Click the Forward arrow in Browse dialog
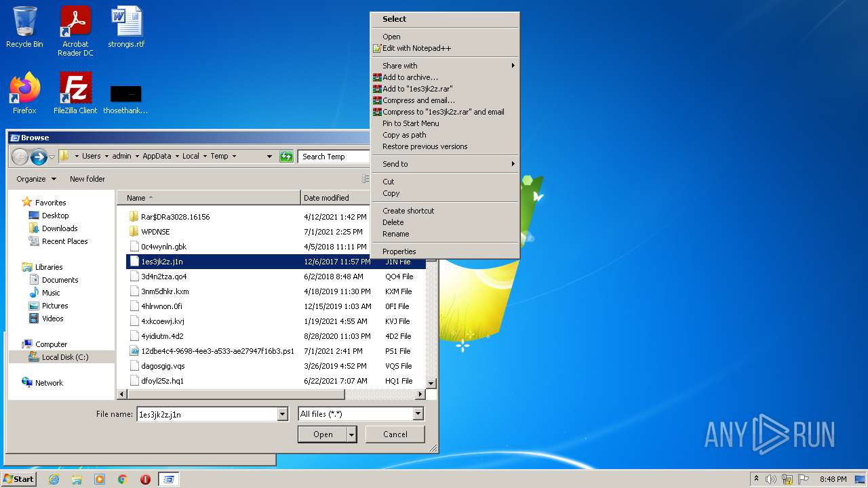The height and width of the screenshot is (488, 868). 39,157
